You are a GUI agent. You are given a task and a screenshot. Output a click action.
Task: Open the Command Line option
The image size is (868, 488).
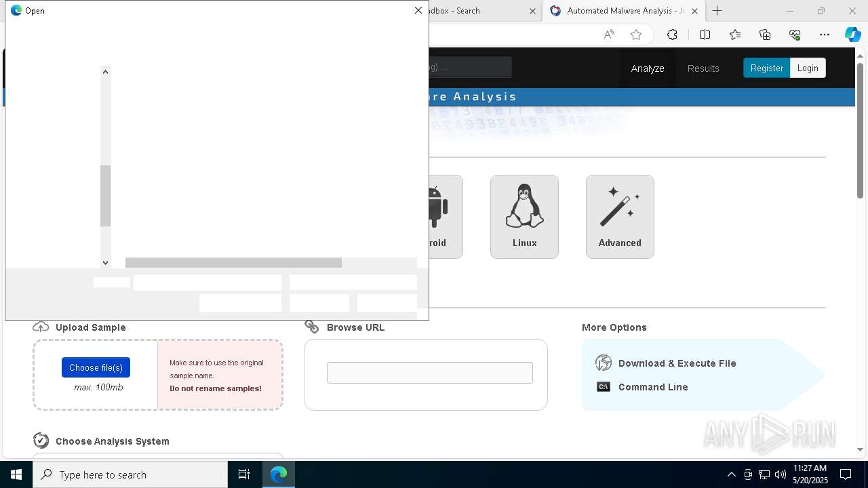pos(653,387)
